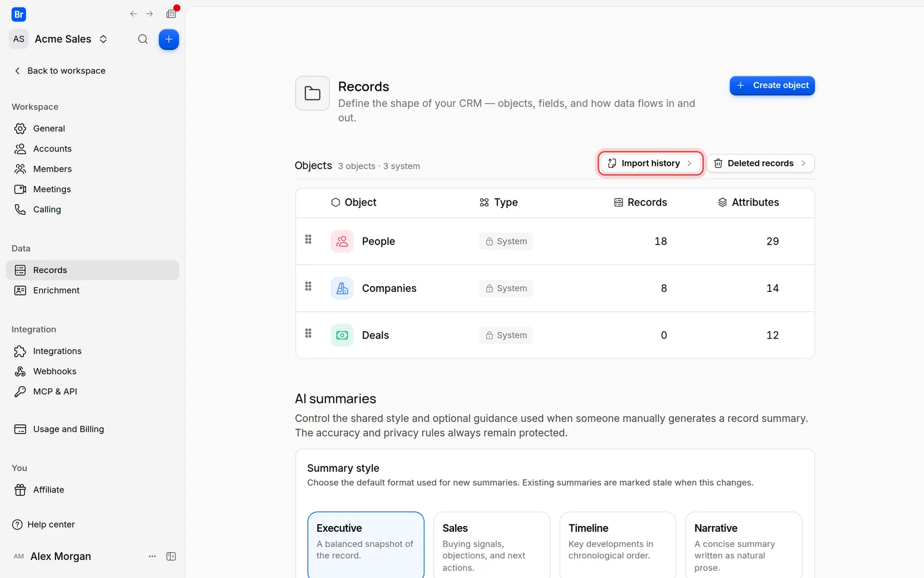This screenshot has height=578, width=924.
Task: Select the Narrative summary style
Action: pos(744,544)
